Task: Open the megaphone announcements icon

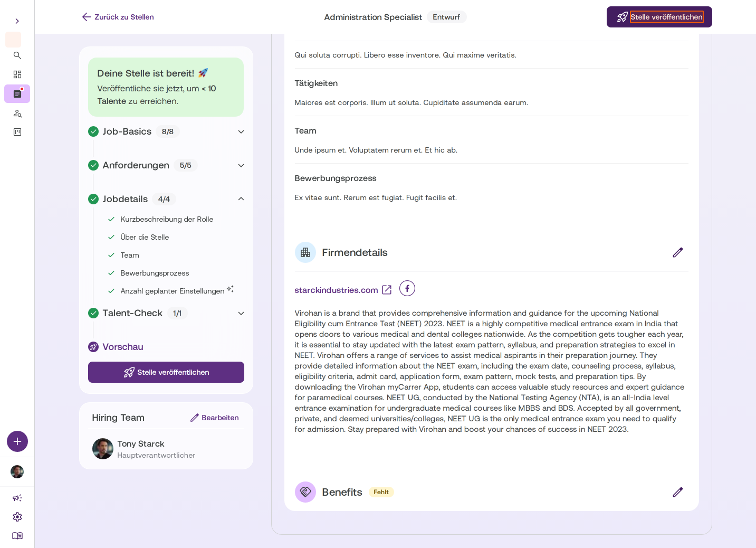Action: tap(17, 498)
